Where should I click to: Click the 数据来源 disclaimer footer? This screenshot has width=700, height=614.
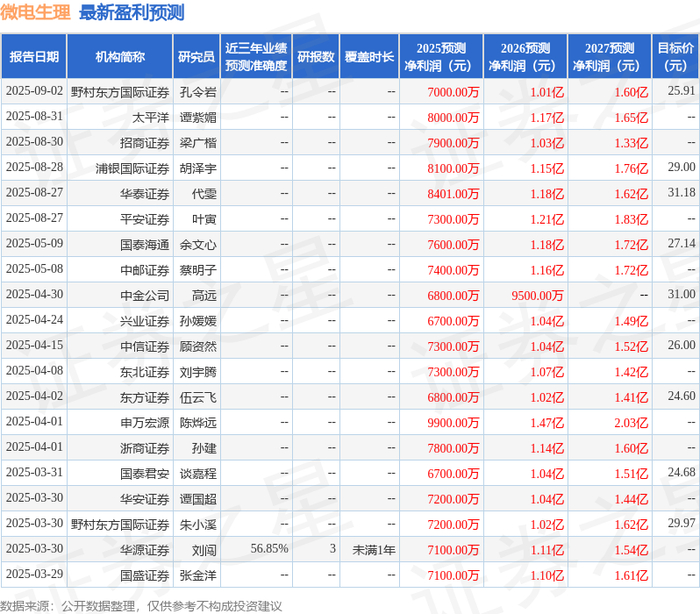141,606
